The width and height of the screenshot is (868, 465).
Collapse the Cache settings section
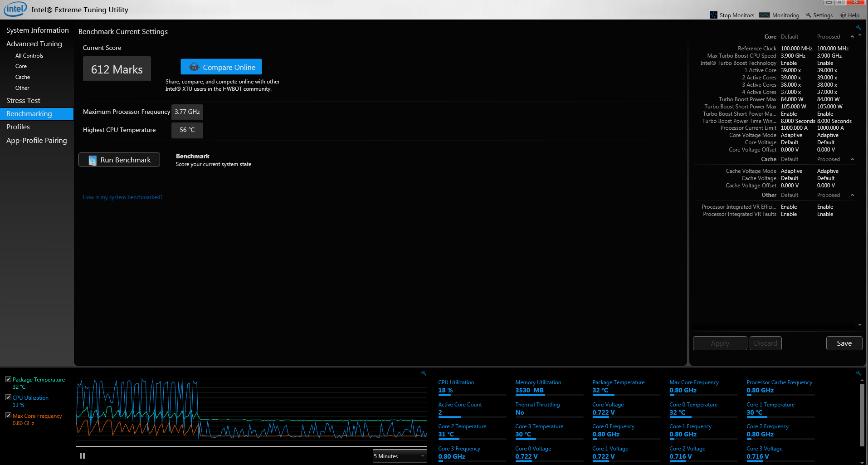(852, 159)
